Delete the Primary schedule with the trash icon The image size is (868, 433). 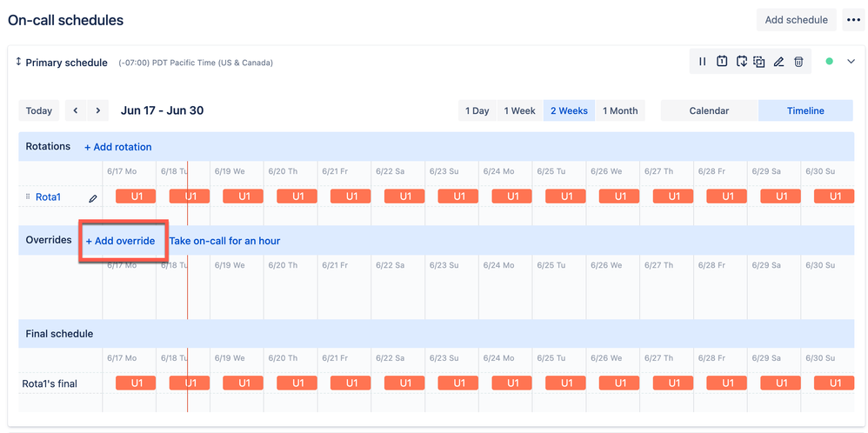(x=798, y=62)
